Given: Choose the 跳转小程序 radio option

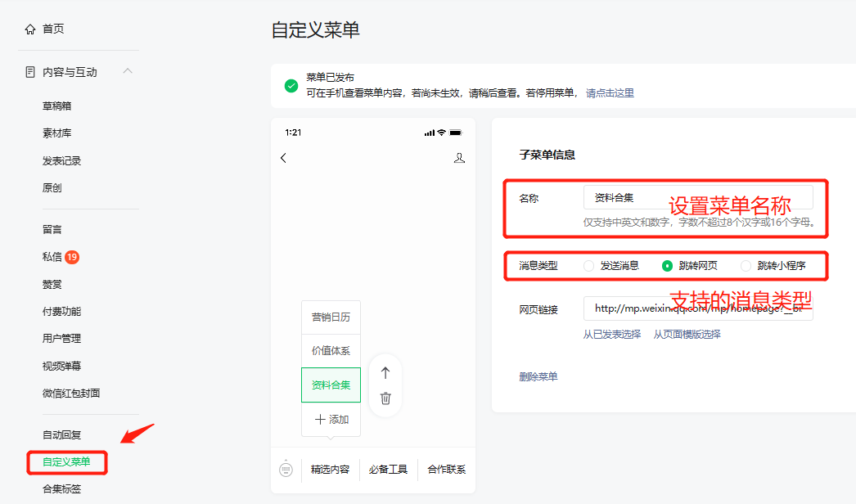Looking at the screenshot, I should pos(746,266).
